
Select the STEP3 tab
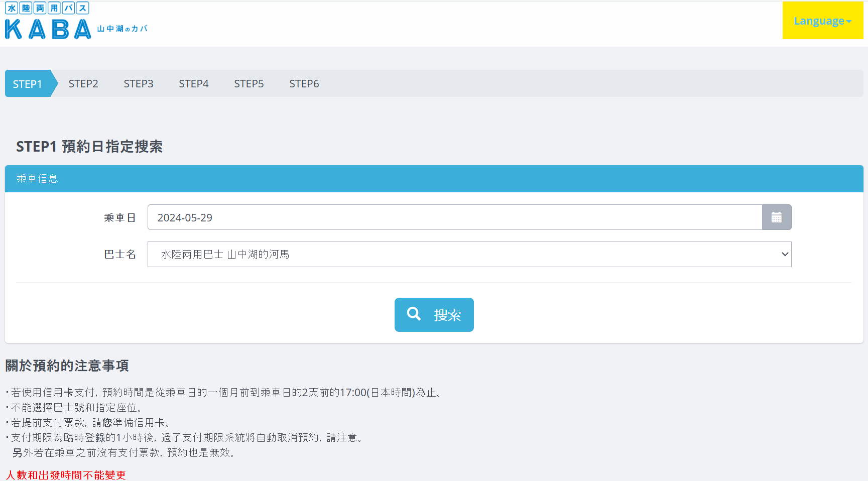coord(139,84)
